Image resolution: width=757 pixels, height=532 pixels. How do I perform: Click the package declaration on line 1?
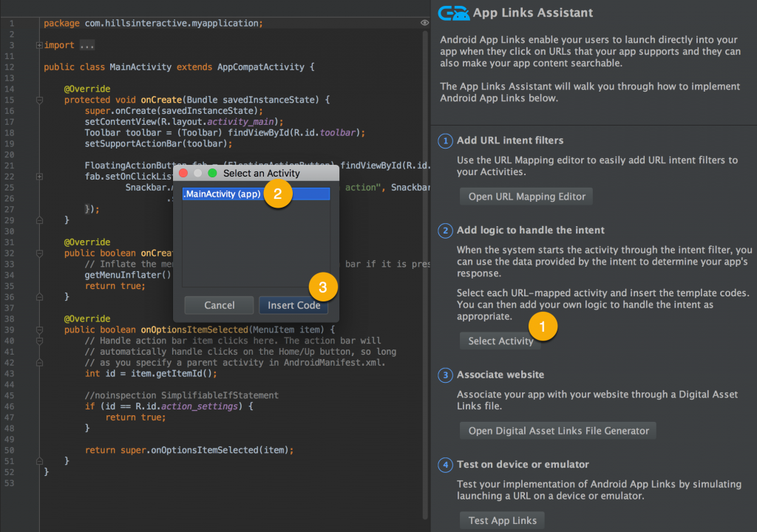153,23
